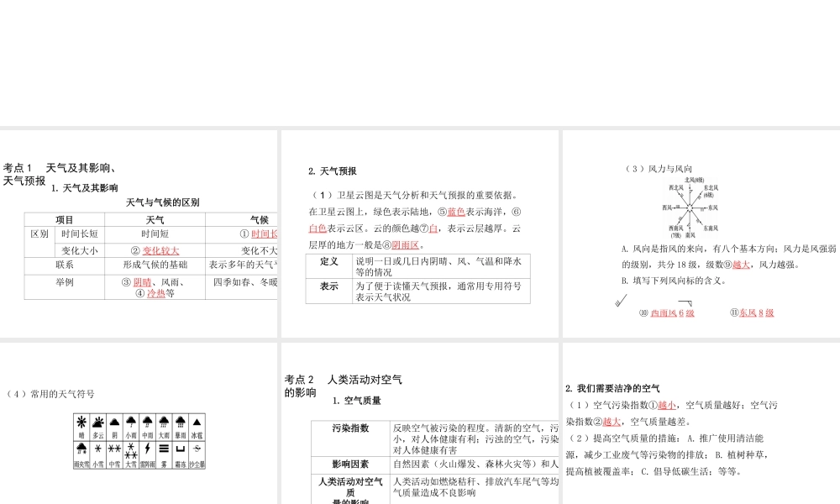Click the table title 天气与气候的区别

[x=162, y=202]
